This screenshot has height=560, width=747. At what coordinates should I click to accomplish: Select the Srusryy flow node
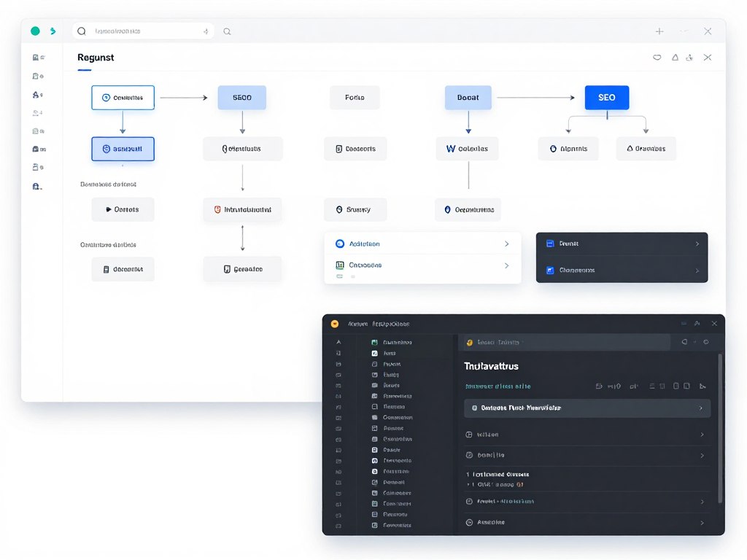coord(355,209)
